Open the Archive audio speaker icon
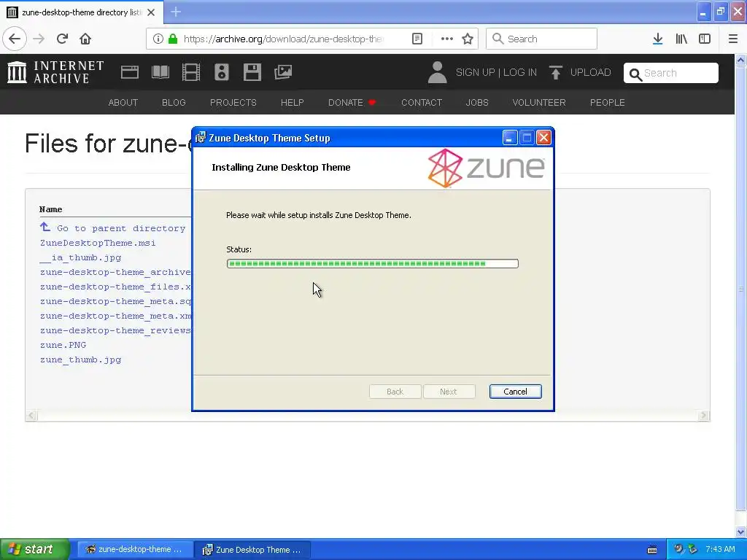The image size is (747, 560). point(222,72)
